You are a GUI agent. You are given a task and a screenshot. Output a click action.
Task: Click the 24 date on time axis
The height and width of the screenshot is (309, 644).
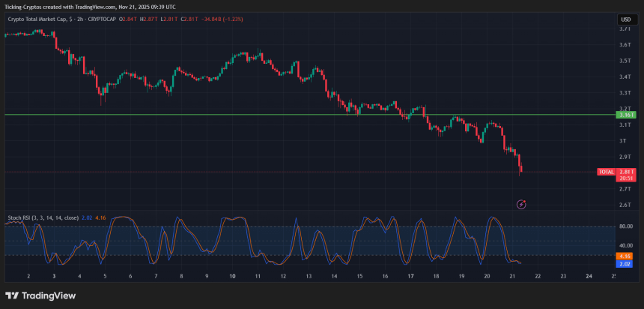click(589, 277)
